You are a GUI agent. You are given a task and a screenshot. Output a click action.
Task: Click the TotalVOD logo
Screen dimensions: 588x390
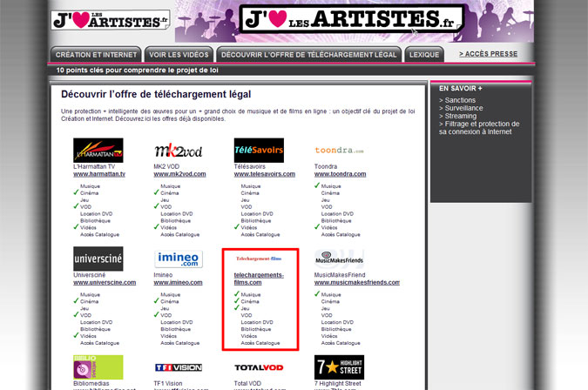[x=259, y=367]
